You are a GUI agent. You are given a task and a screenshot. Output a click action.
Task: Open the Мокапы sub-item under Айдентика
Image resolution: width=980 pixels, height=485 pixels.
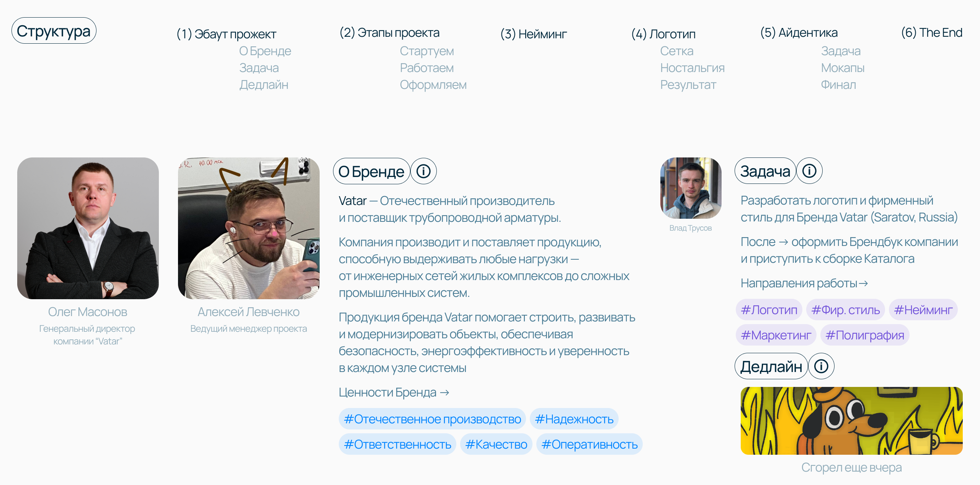(x=843, y=68)
